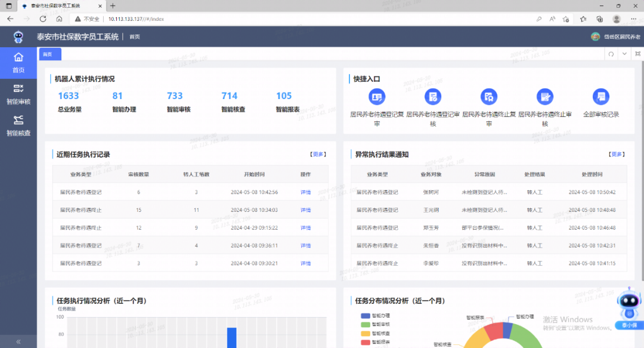Open 智能核查 in the sidebar
Screen dimensions: 644x348
18,126
